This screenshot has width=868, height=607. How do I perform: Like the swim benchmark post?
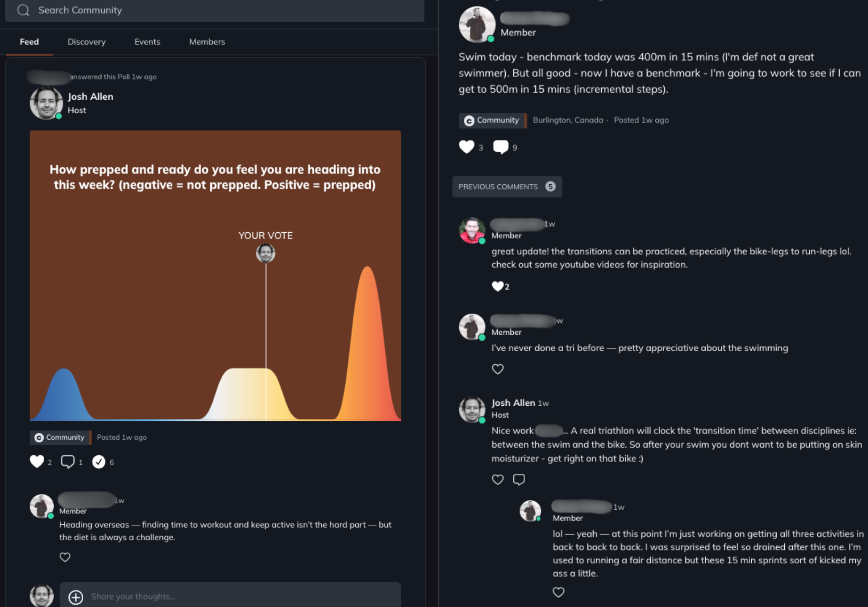pos(466,147)
